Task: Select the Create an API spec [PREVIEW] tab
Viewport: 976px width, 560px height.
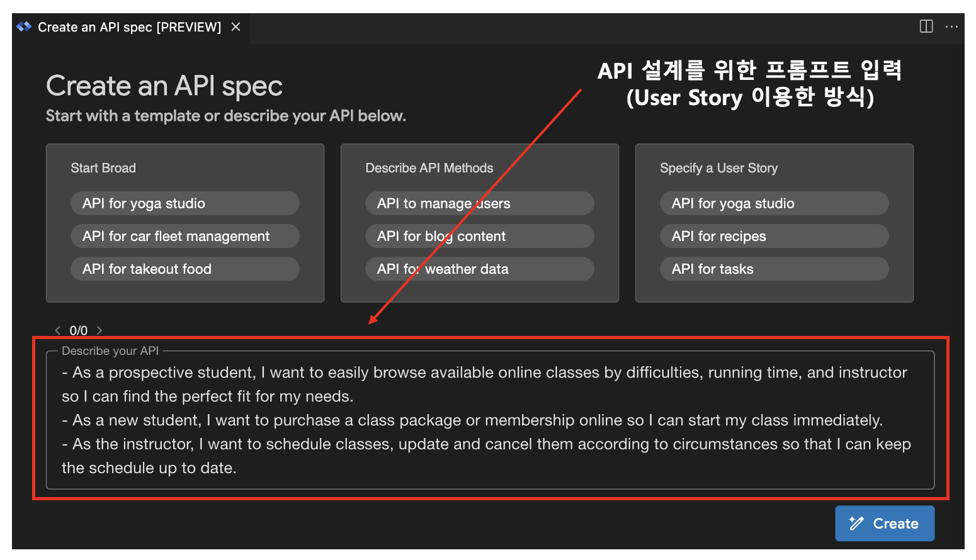Action: pos(131,28)
